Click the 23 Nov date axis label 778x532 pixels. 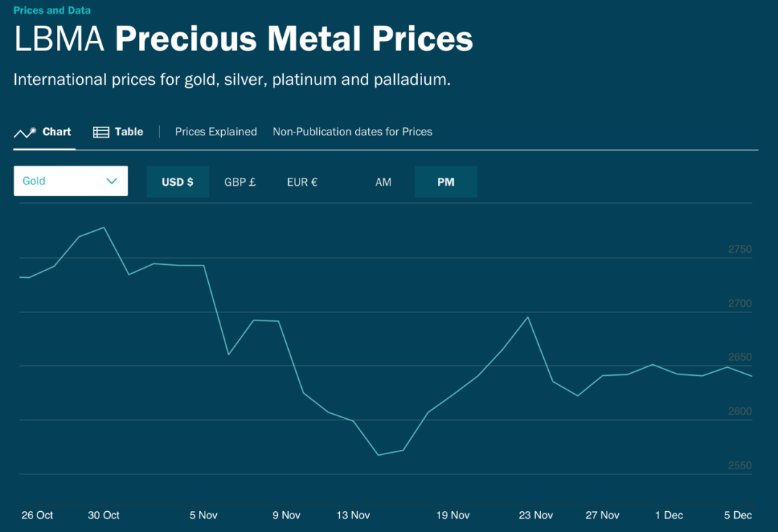536,515
